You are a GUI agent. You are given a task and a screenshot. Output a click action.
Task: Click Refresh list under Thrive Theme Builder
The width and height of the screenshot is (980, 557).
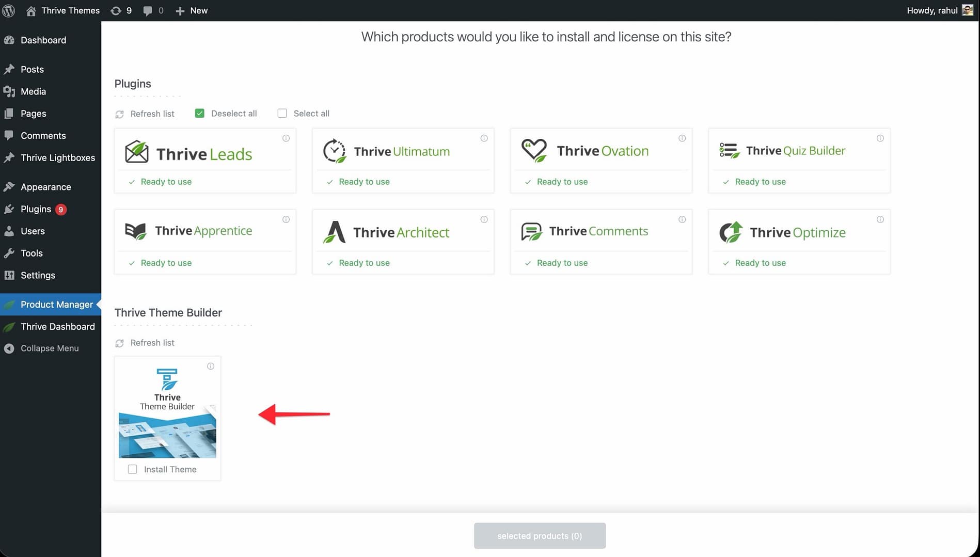152,343
